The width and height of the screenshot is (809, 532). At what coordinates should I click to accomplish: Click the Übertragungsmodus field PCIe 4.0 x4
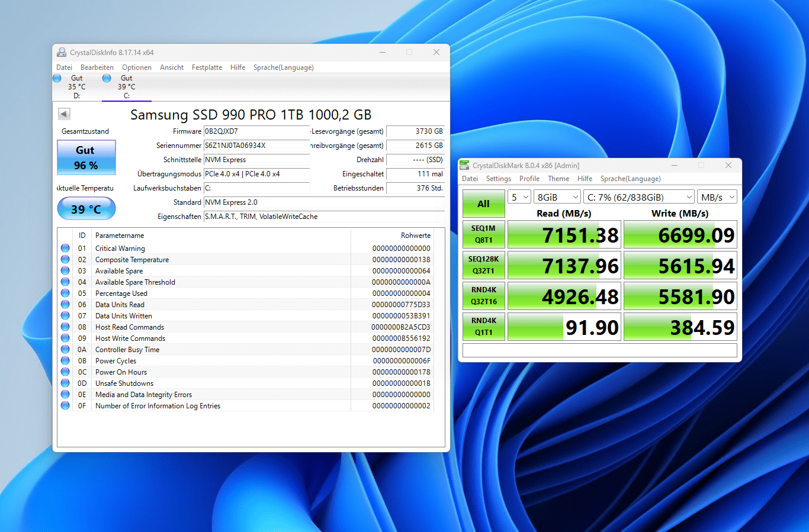256,174
